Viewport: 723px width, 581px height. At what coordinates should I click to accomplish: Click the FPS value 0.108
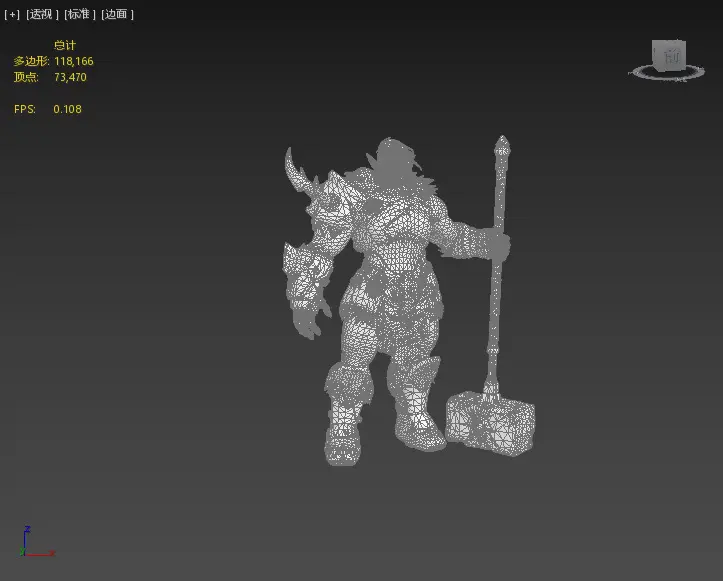[67, 109]
